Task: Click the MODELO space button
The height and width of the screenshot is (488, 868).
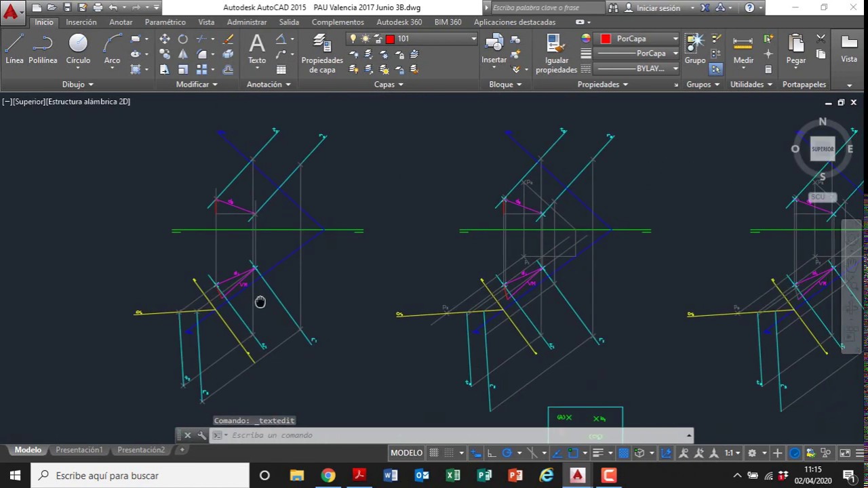Action: (406, 453)
